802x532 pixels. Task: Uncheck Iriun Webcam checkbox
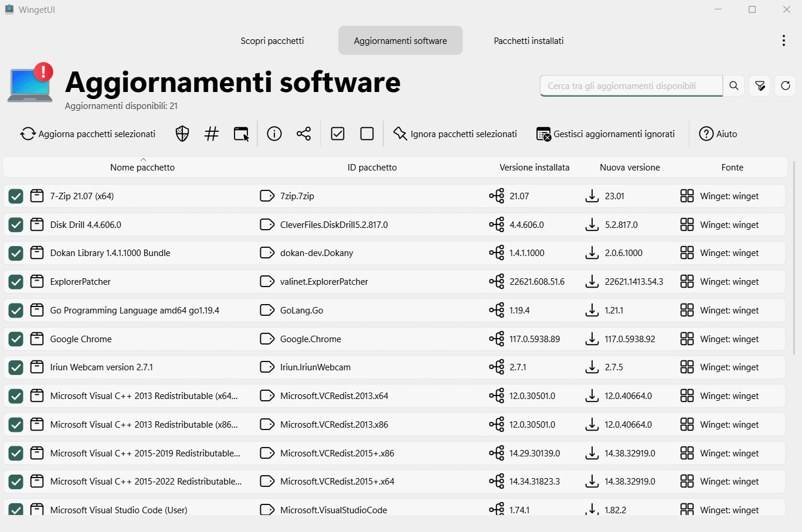(x=16, y=367)
